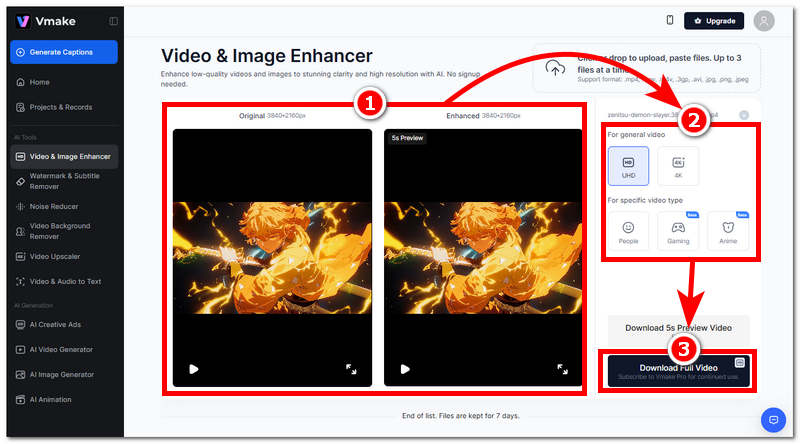
Task: Open the Noise Reducer tool
Action: coord(64,206)
